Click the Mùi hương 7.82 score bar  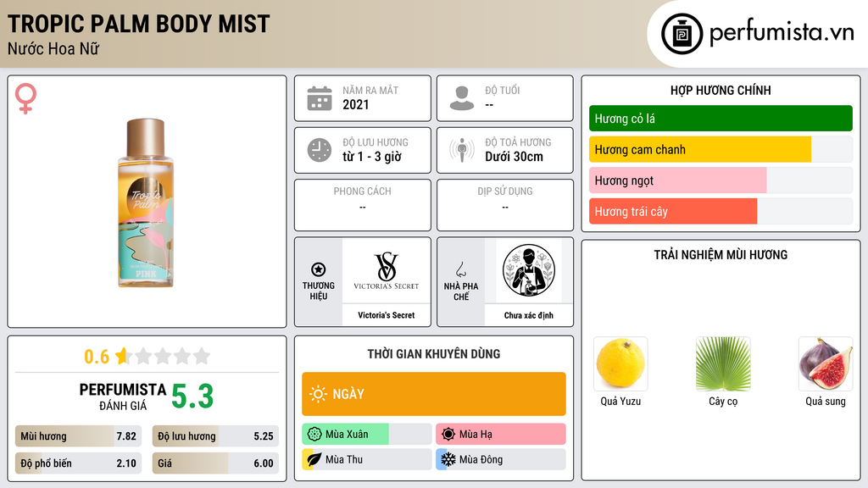click(x=78, y=436)
